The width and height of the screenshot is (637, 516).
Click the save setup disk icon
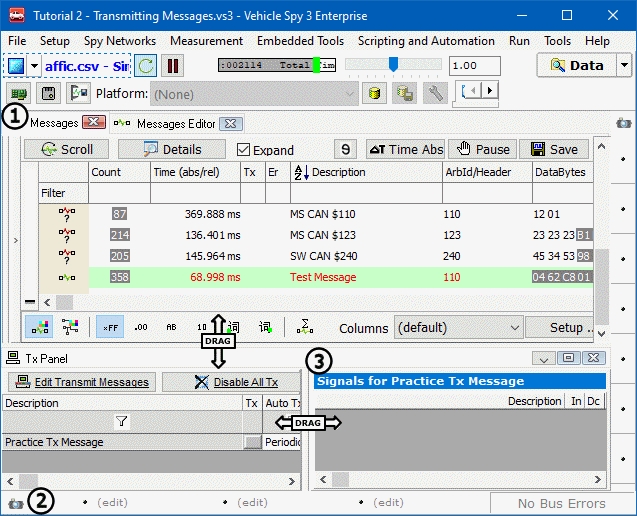pyautogui.click(x=47, y=93)
